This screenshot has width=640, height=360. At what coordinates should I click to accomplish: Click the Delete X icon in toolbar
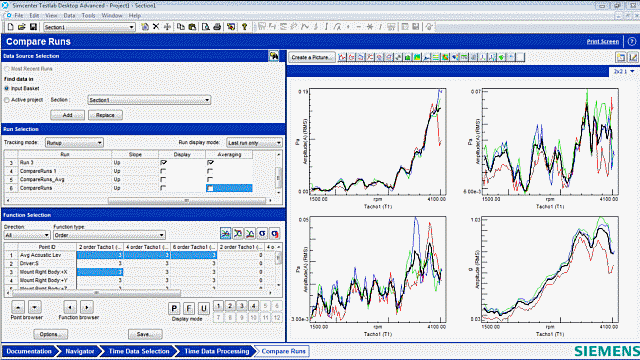click(x=156, y=27)
